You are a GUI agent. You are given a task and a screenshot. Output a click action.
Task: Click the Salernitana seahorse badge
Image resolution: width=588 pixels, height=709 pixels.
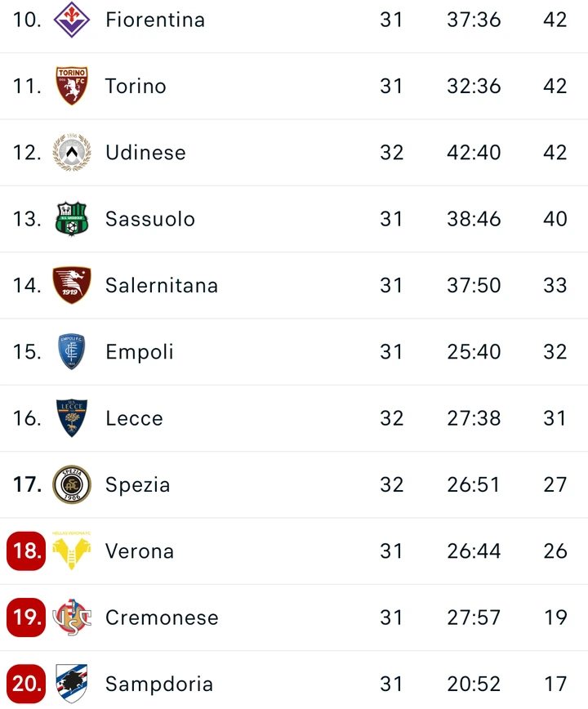point(72,285)
